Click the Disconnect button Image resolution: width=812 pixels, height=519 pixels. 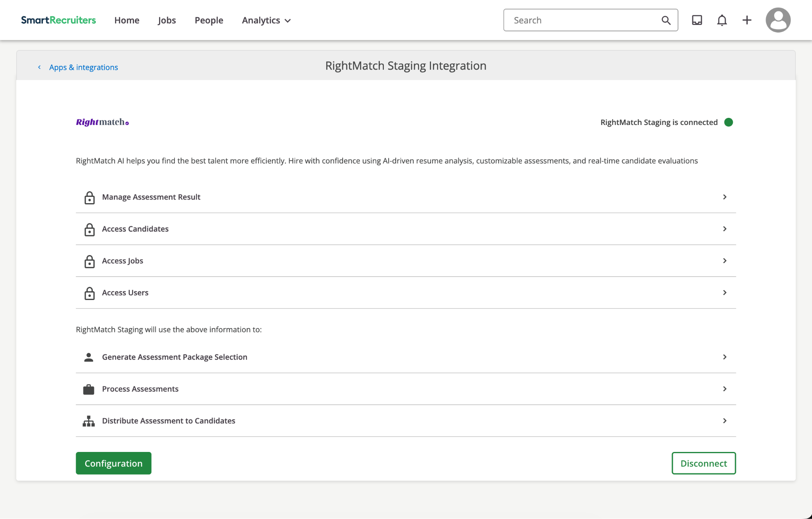pyautogui.click(x=704, y=463)
